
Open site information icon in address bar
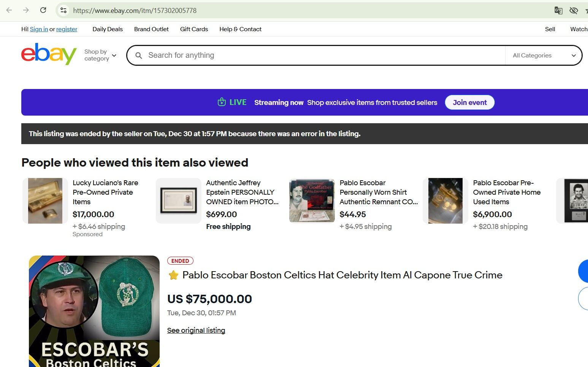63,10
